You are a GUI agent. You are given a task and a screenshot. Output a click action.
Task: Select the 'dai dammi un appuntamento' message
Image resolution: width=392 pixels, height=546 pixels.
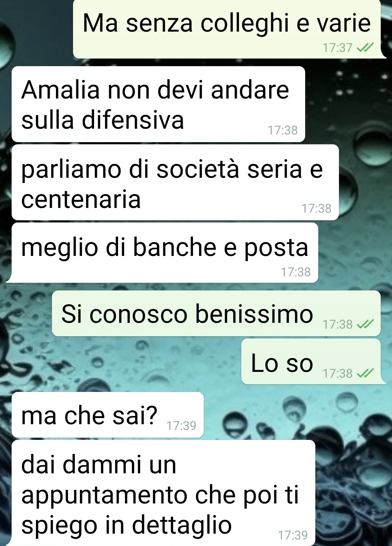point(163,493)
